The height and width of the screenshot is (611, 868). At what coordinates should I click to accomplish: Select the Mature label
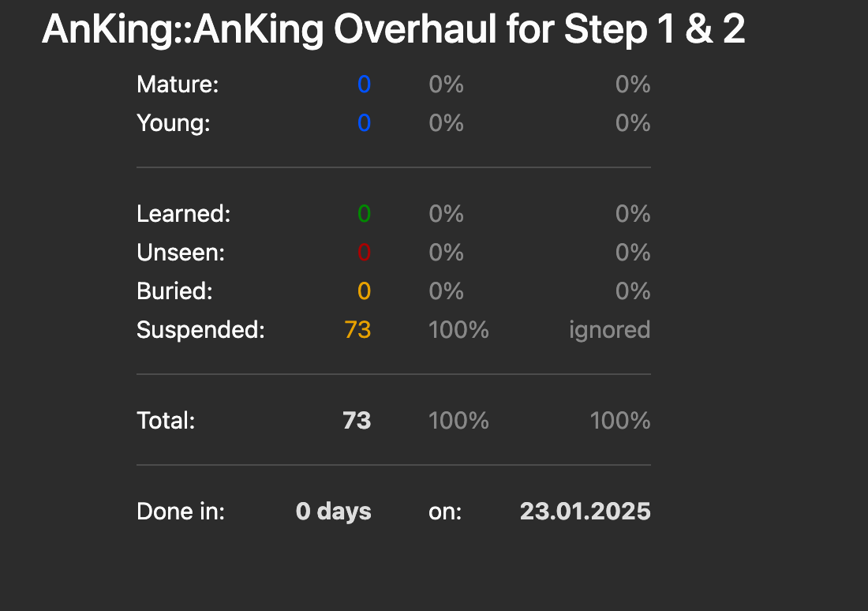[x=178, y=84]
